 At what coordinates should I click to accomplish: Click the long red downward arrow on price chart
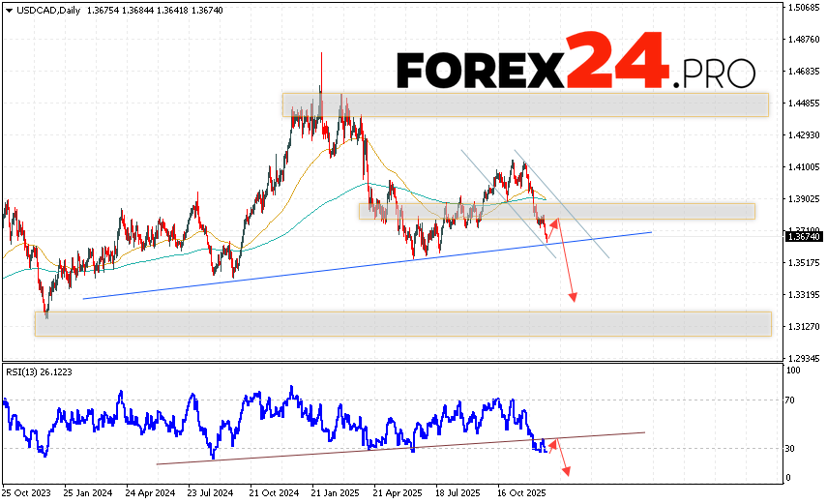(567, 261)
